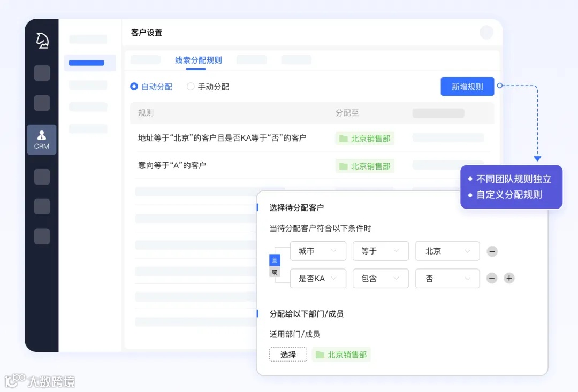Click the sidebar icon directly below CRM
The width and height of the screenshot is (578, 392).
click(x=41, y=176)
